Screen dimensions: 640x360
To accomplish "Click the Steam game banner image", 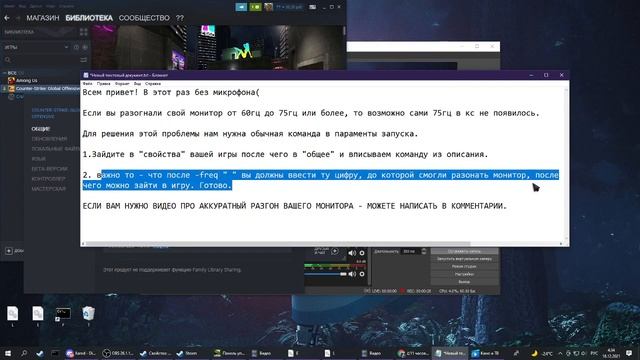I will pos(218,47).
